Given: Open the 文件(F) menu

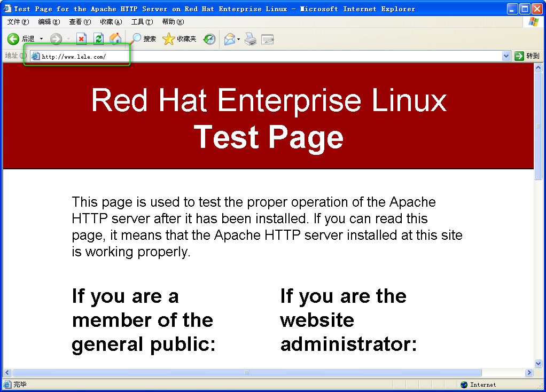Looking at the screenshot, I should (x=18, y=22).
